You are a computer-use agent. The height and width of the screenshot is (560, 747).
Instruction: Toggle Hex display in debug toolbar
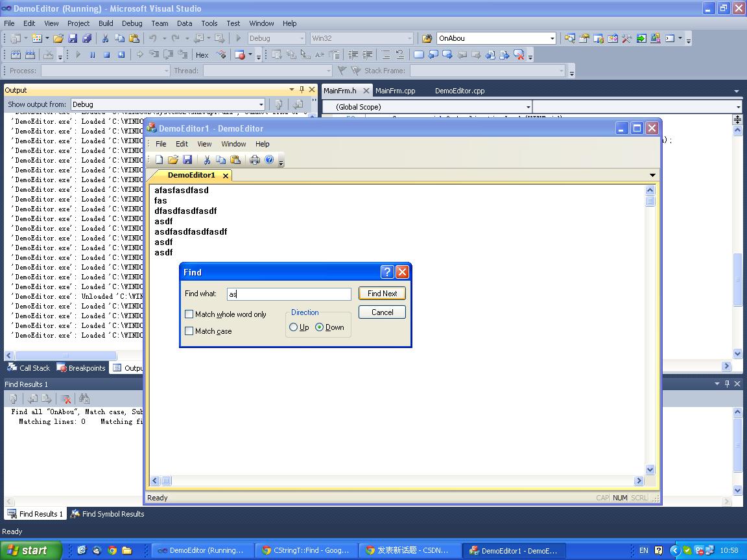tap(202, 55)
